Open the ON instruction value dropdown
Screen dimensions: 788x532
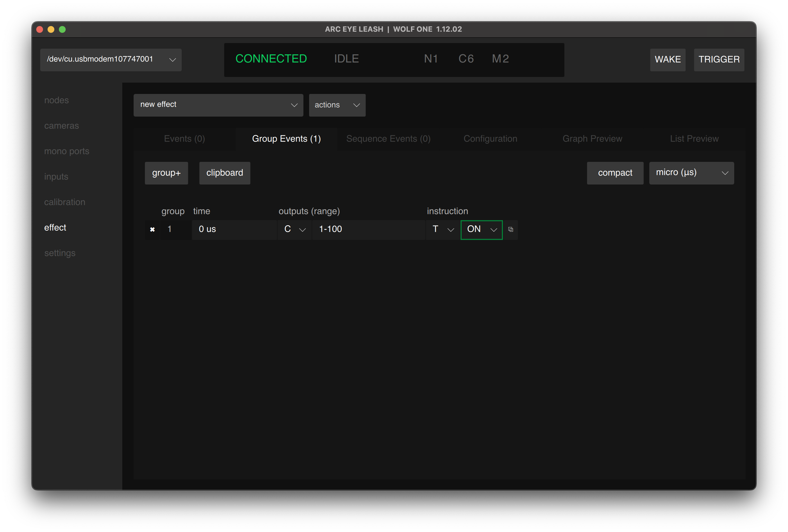(x=481, y=229)
